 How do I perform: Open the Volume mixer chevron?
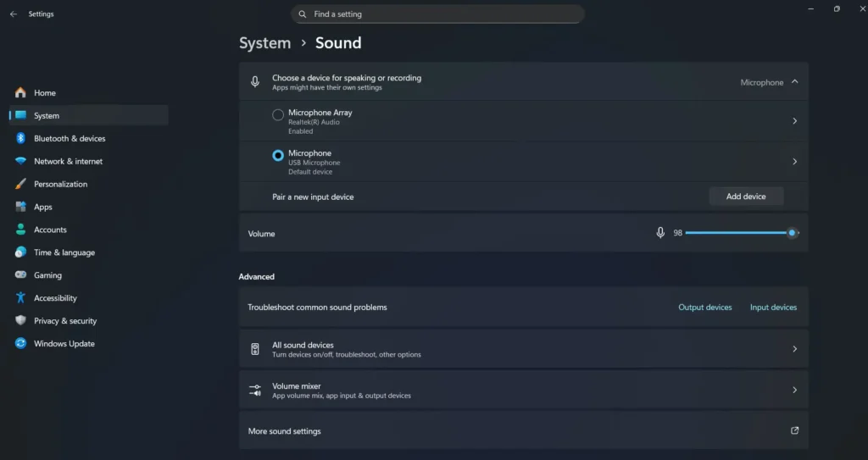point(794,391)
